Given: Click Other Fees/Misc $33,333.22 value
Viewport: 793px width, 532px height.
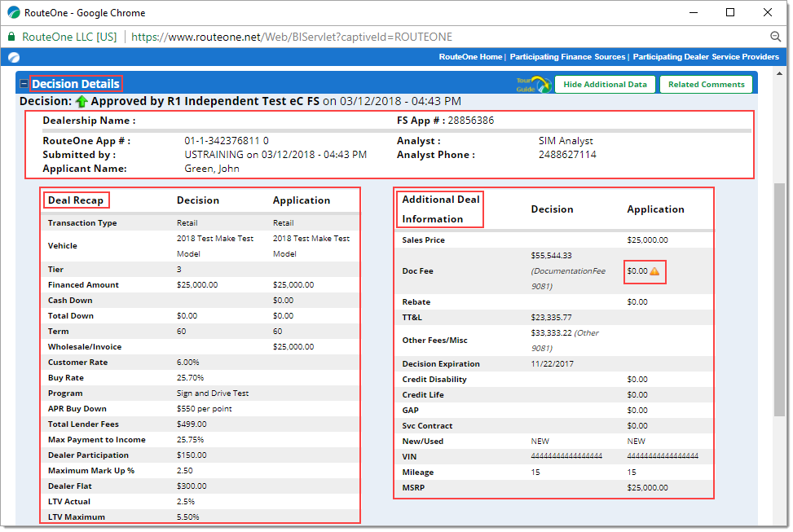Looking at the screenshot, I should coord(551,333).
